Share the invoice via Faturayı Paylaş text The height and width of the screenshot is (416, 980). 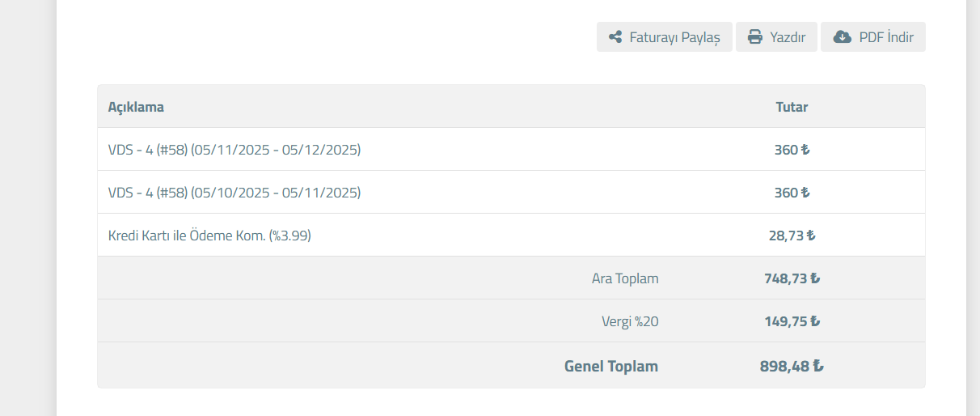(674, 37)
